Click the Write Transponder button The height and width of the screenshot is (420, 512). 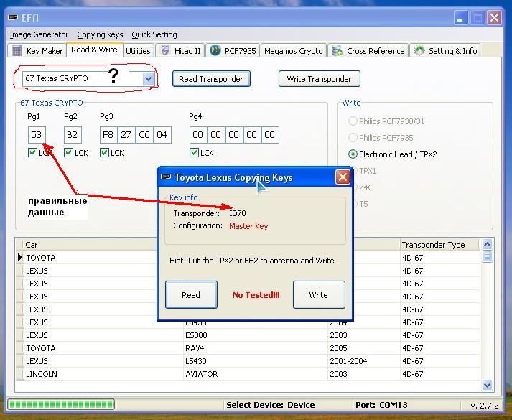point(319,79)
